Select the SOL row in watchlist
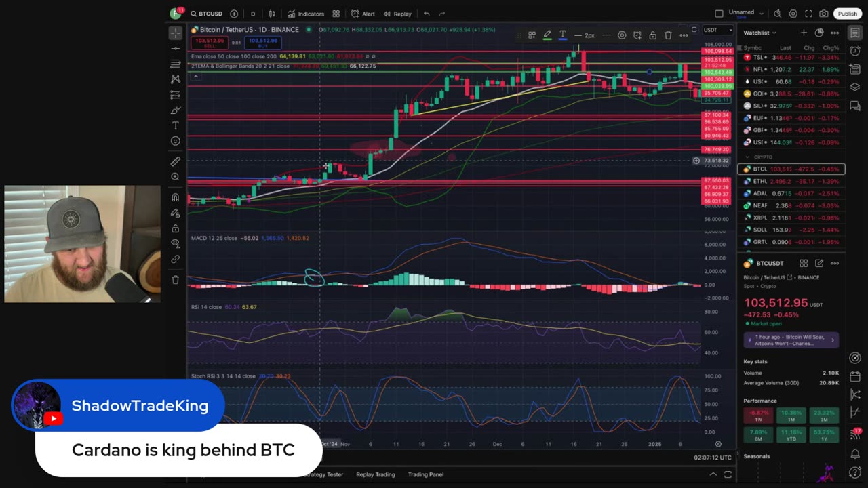The image size is (868, 488). [791, 230]
